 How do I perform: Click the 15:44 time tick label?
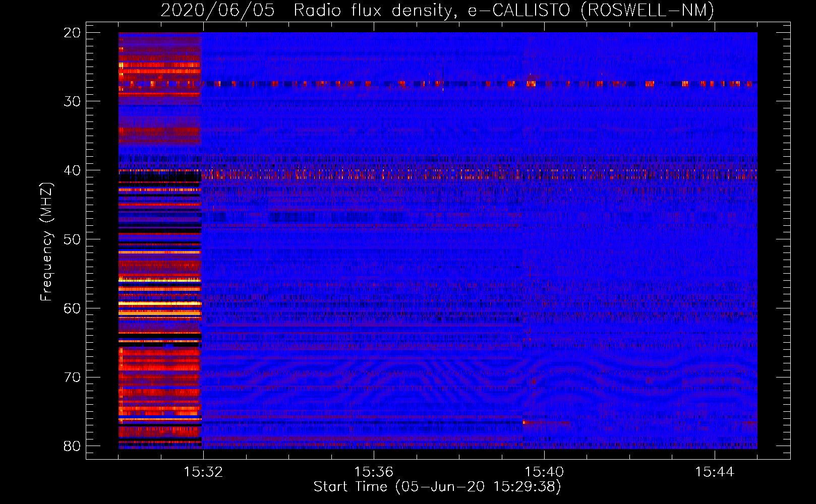(x=715, y=472)
